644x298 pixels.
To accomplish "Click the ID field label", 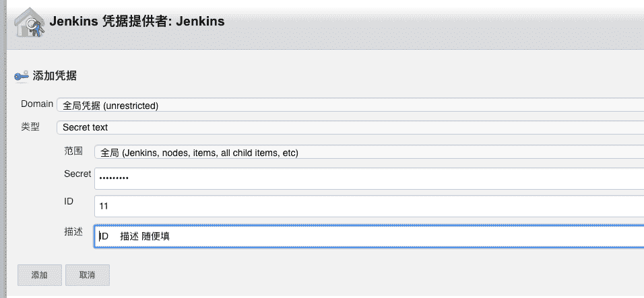I will pos(69,201).
